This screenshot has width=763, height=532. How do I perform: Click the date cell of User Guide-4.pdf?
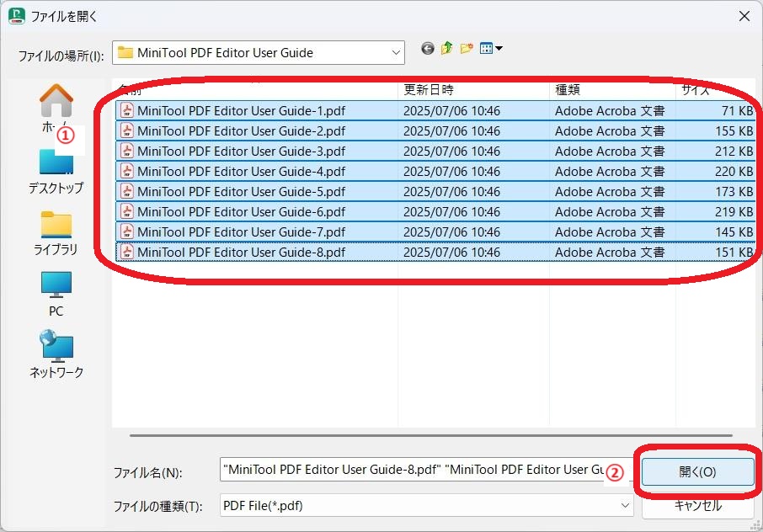451,172
